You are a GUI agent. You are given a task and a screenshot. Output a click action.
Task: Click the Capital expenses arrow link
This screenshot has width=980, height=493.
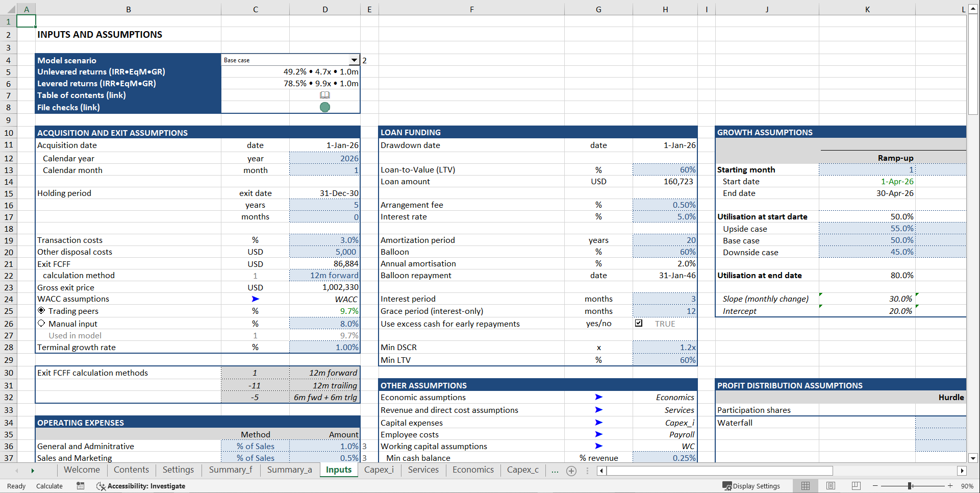598,423
